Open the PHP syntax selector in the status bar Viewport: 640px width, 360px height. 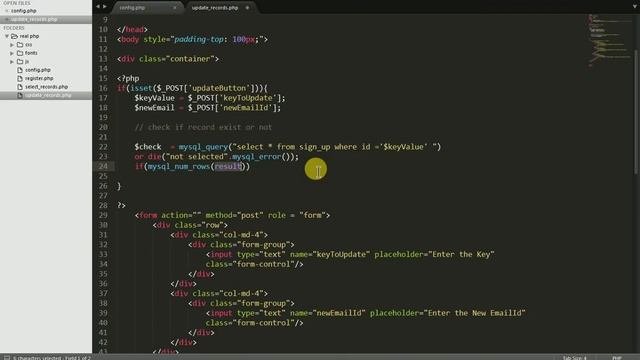point(617,358)
